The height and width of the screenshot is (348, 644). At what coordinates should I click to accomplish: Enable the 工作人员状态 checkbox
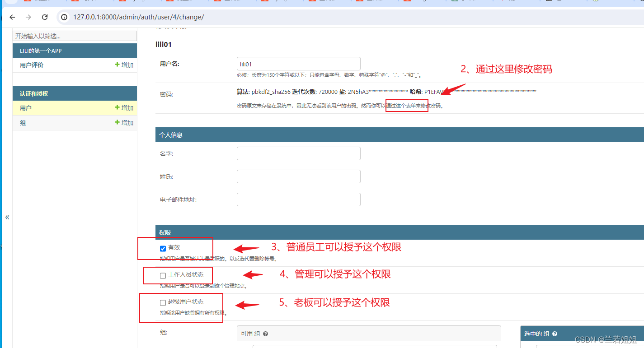click(x=163, y=275)
